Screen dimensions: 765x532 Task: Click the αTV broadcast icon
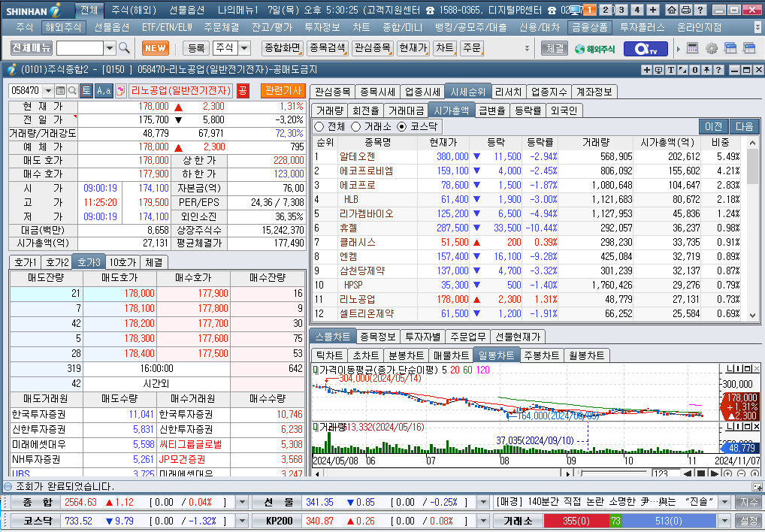[646, 48]
